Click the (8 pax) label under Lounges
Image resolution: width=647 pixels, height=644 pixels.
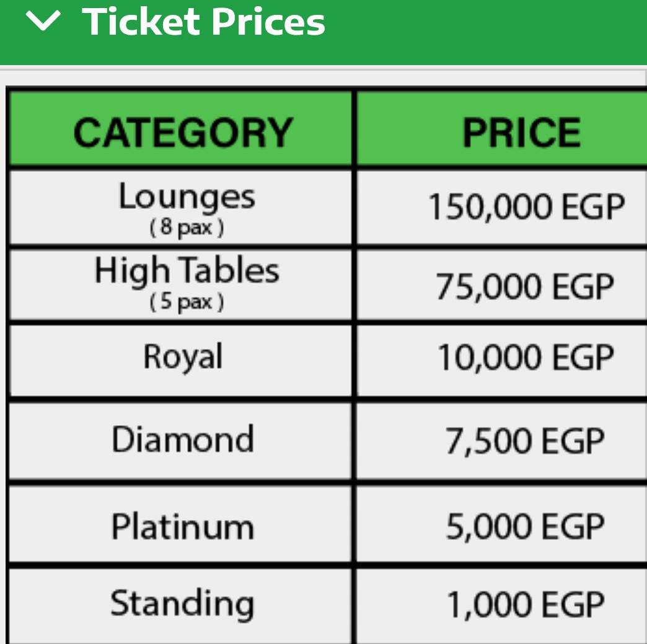(187, 227)
